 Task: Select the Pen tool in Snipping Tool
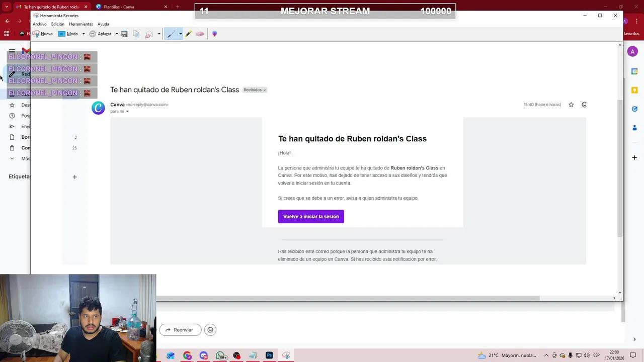pos(171,34)
